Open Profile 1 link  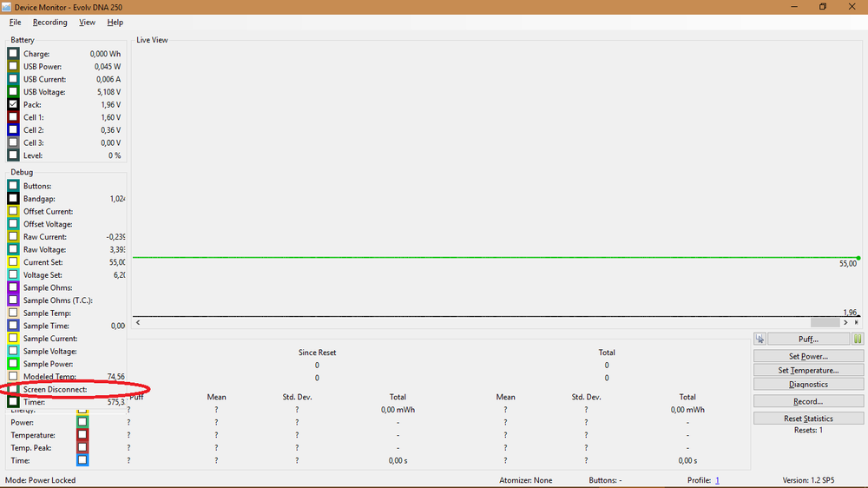click(x=718, y=480)
